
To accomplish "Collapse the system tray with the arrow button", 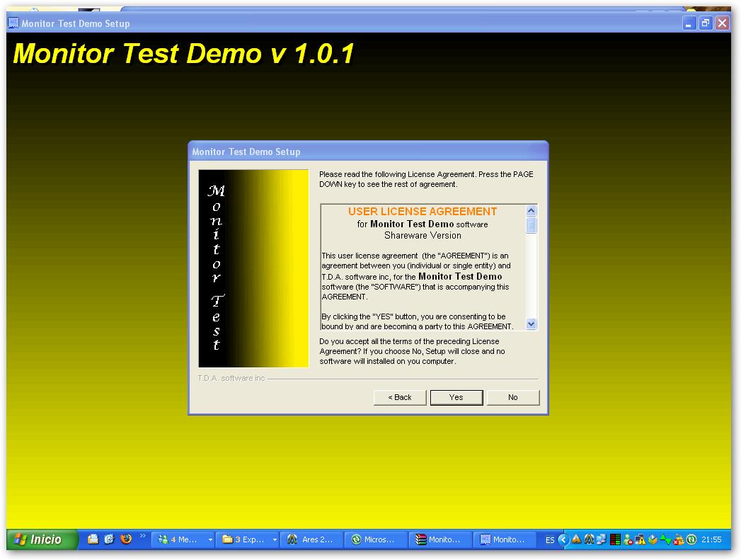I will (563, 539).
